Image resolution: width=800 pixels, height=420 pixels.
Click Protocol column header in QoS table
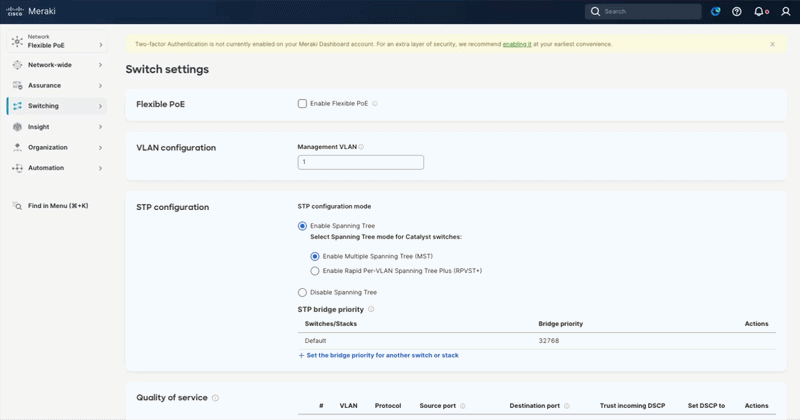pyautogui.click(x=388, y=406)
